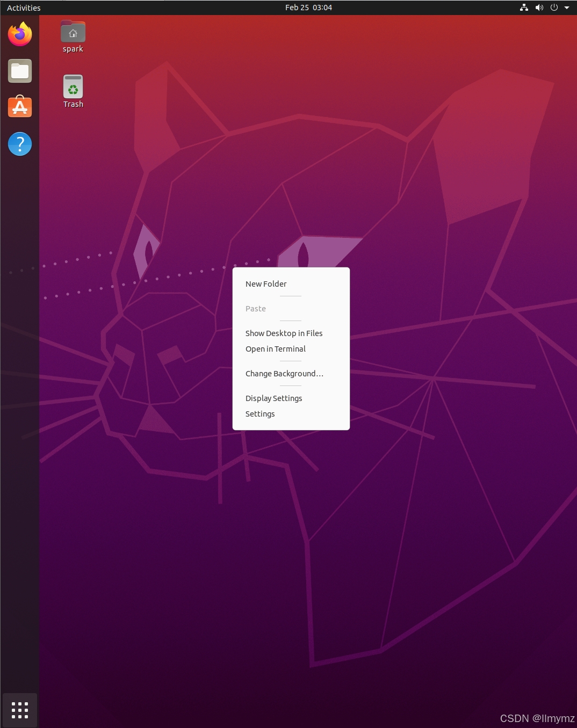Open the Activities overview
Viewport: 577px width, 728px height.
tap(24, 8)
